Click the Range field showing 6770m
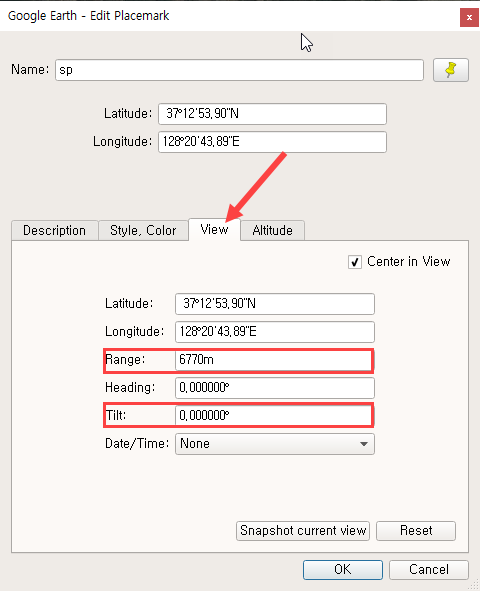Viewport: 480px width, 591px height. [x=274, y=360]
